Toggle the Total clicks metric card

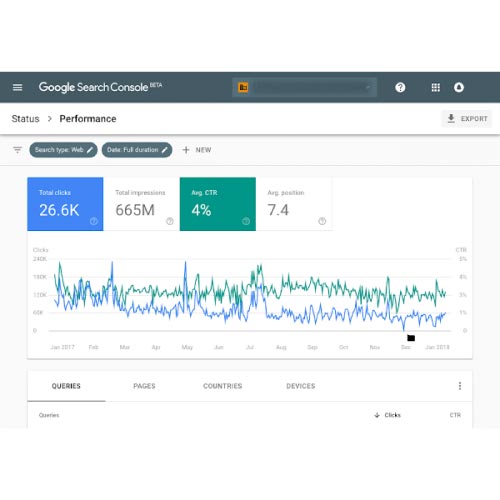coord(65,204)
